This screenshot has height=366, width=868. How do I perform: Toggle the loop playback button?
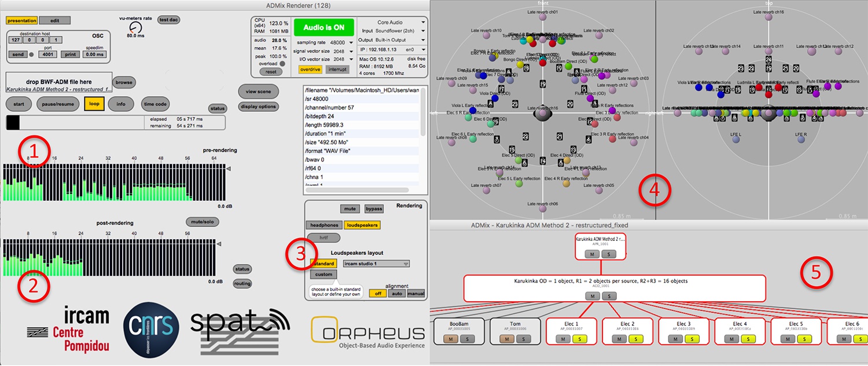pyautogui.click(x=94, y=104)
